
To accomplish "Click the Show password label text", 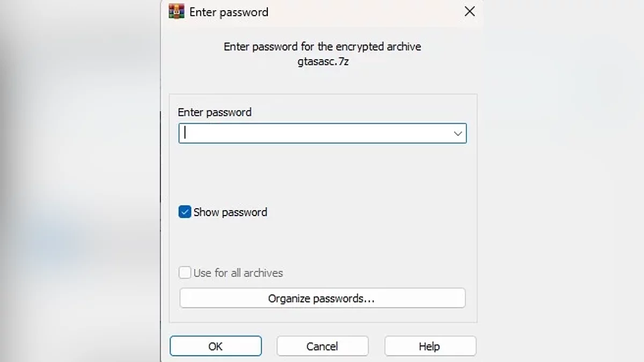I will tap(230, 212).
